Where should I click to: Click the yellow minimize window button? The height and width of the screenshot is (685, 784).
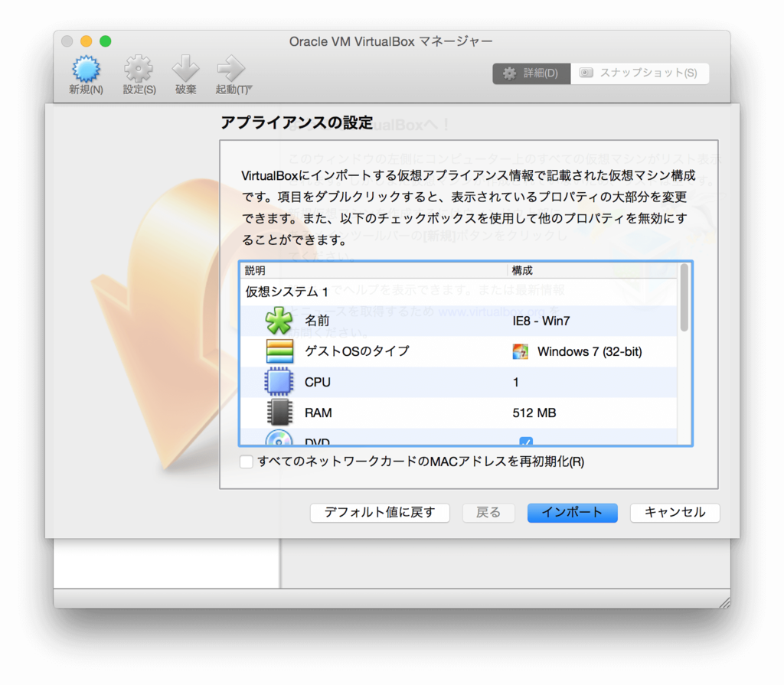(86, 41)
